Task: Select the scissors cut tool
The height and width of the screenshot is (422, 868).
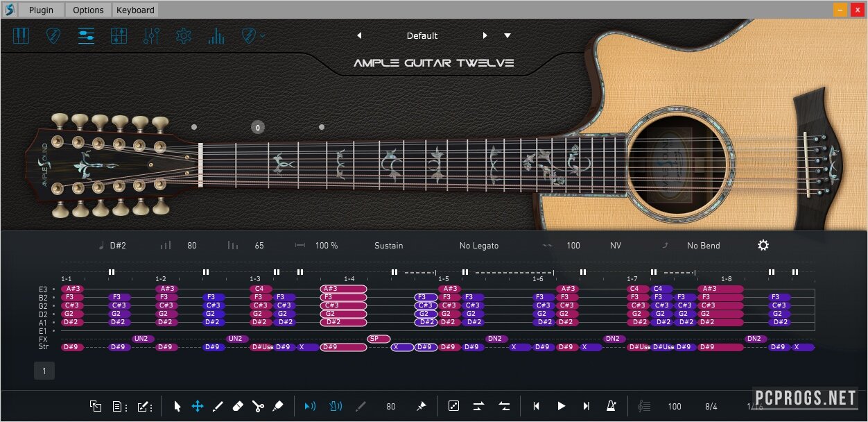Action: tap(258, 406)
